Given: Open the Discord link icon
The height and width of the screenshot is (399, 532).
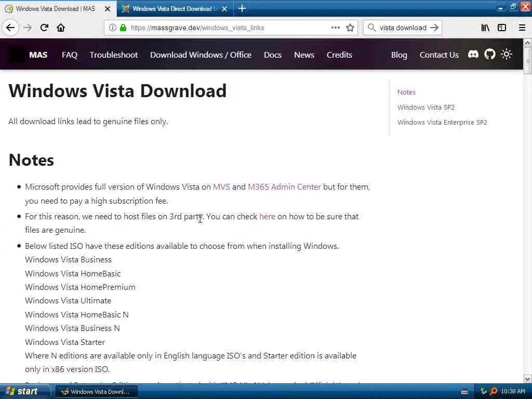Looking at the screenshot, I should pyautogui.click(x=473, y=54).
